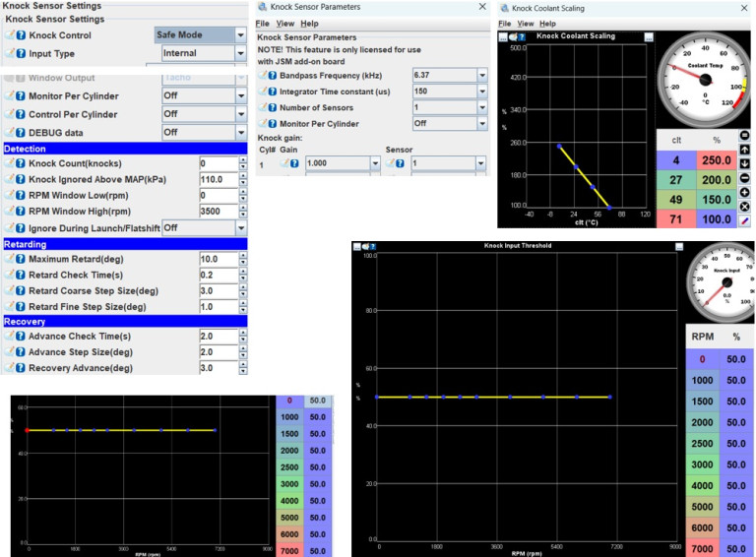Click help icon beside Knock Control
Screen dimensions: 756x557
coord(21,35)
